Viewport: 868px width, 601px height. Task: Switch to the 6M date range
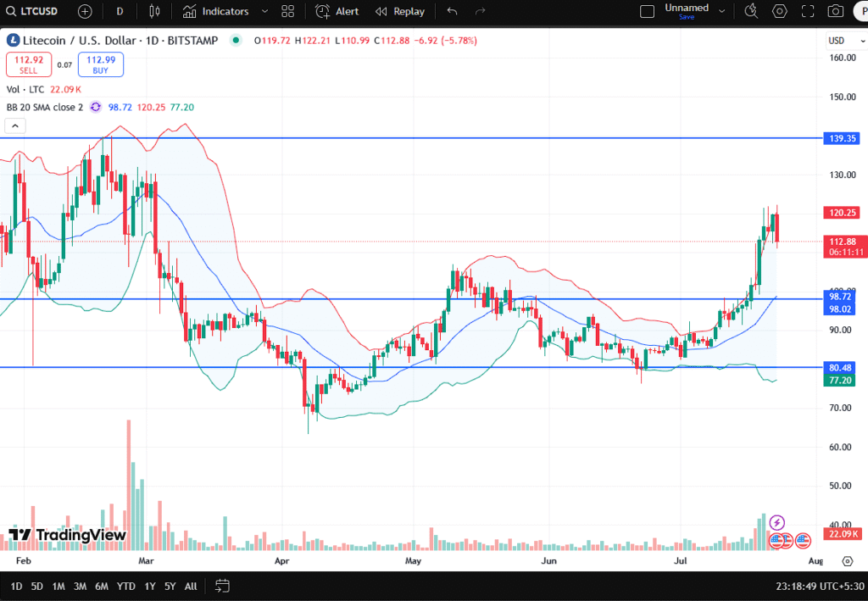pyautogui.click(x=102, y=586)
